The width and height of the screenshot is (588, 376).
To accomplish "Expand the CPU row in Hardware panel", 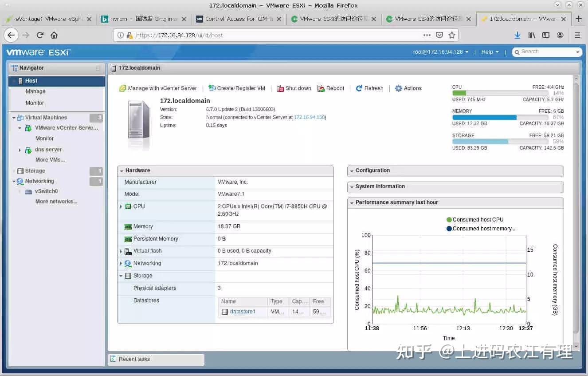I will coord(121,206).
